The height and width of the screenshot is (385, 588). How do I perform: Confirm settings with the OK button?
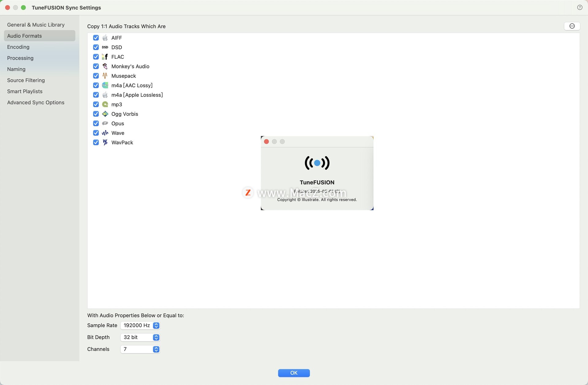[x=294, y=373]
